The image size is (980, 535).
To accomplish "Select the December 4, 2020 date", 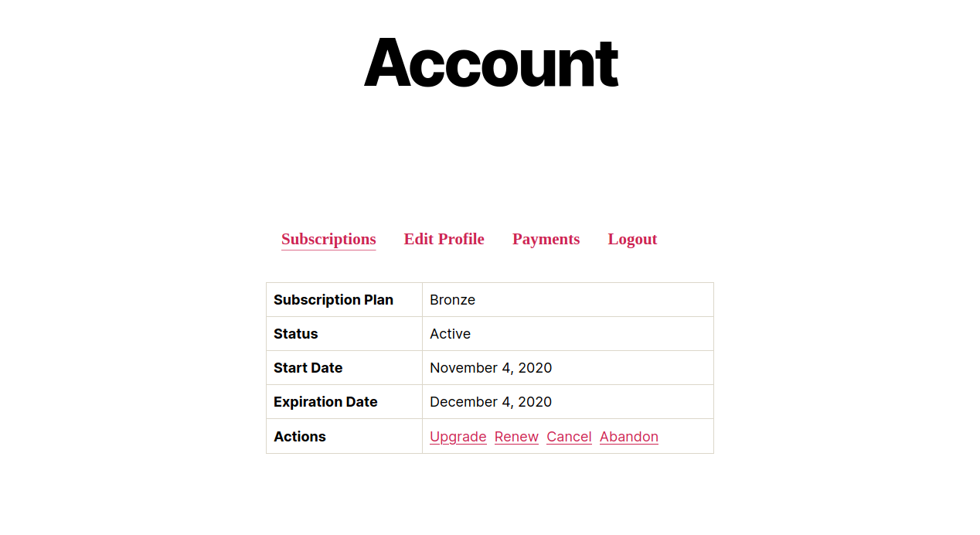I will (x=491, y=402).
